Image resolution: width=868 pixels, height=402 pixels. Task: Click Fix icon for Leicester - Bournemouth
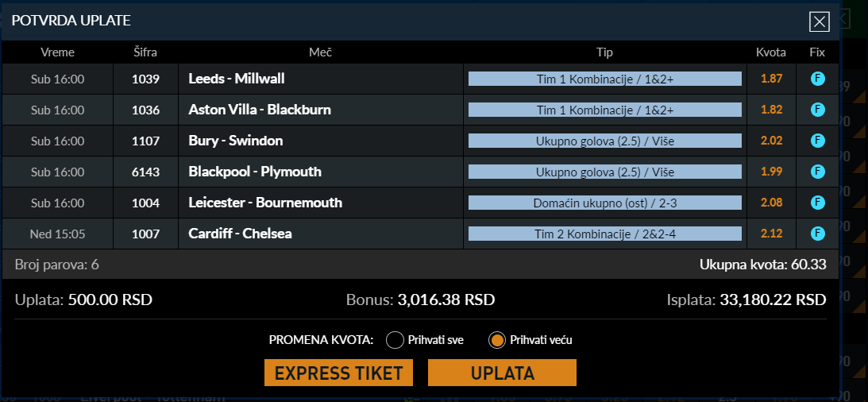pyautogui.click(x=818, y=203)
